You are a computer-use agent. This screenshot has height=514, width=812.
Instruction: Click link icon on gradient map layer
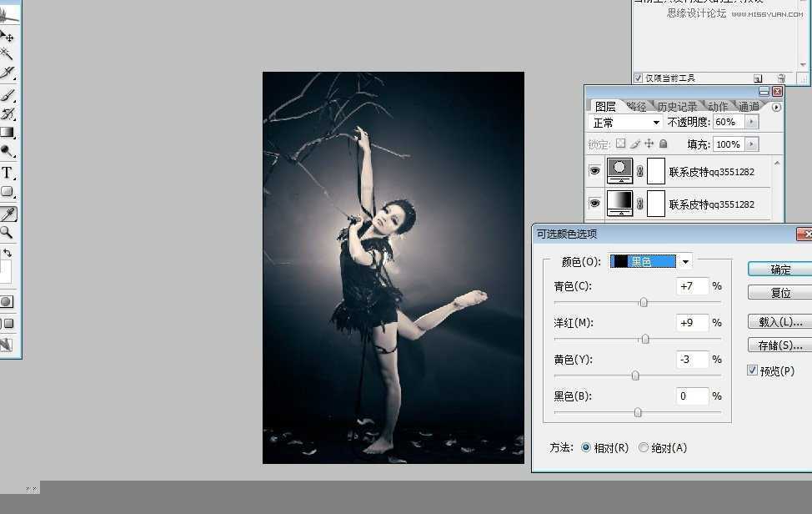pos(640,204)
